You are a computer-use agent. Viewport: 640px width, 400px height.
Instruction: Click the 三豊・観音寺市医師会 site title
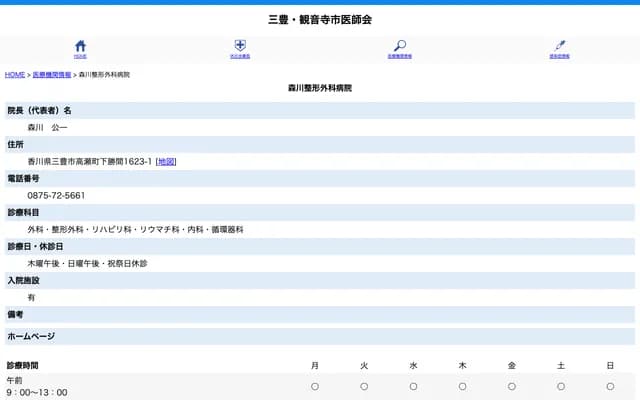[x=320, y=19]
